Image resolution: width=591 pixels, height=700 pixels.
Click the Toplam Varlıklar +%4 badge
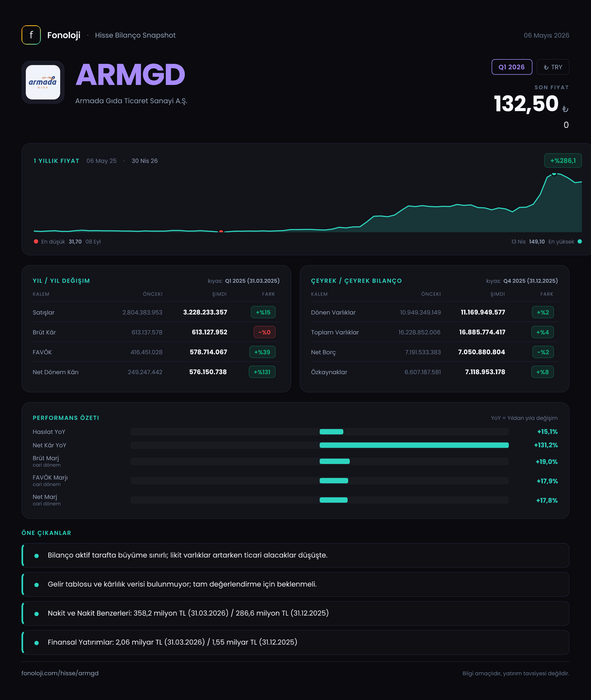click(x=542, y=332)
